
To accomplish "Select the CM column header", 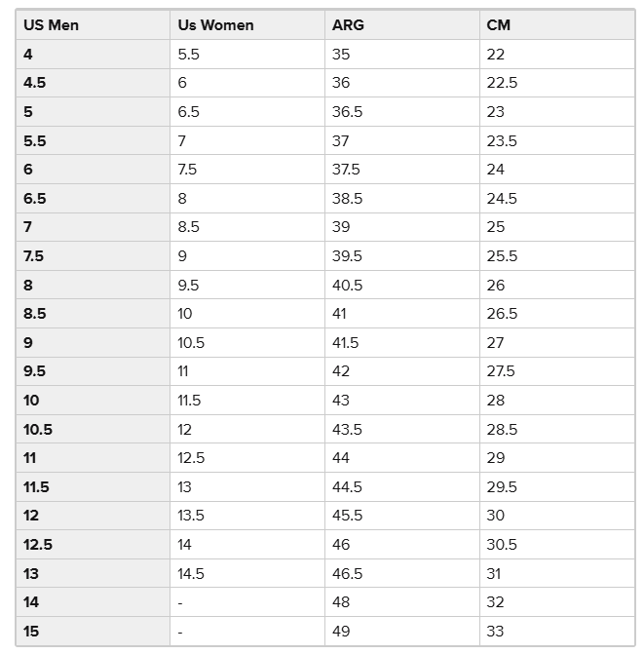I will [x=499, y=25].
